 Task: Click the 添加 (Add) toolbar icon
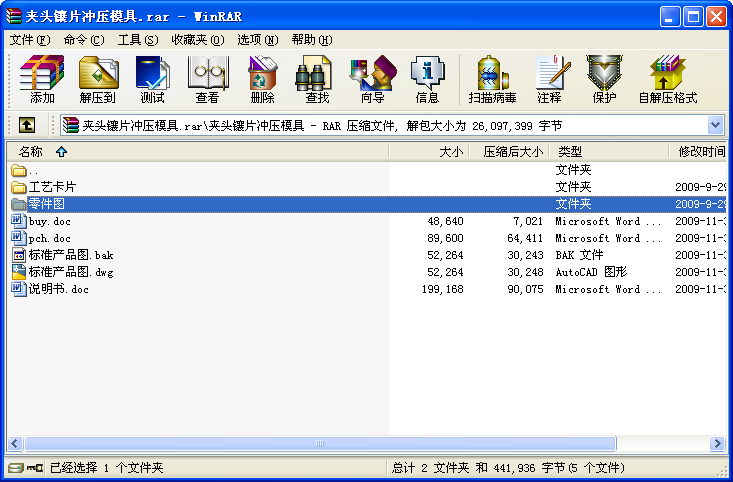[x=42, y=79]
